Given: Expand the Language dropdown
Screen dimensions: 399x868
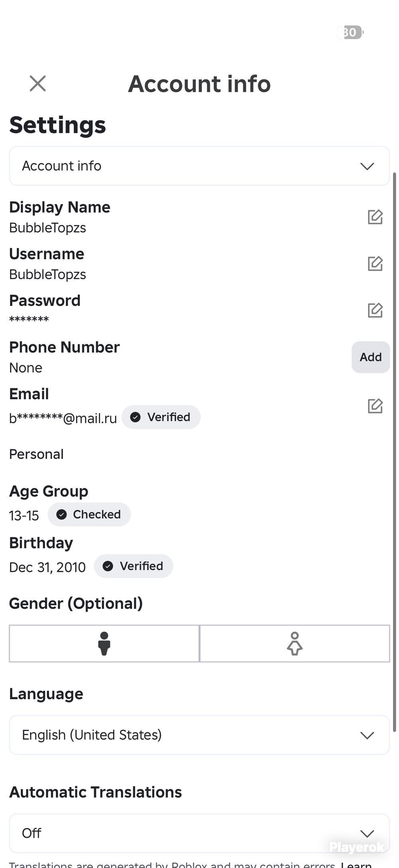Looking at the screenshot, I should (199, 735).
